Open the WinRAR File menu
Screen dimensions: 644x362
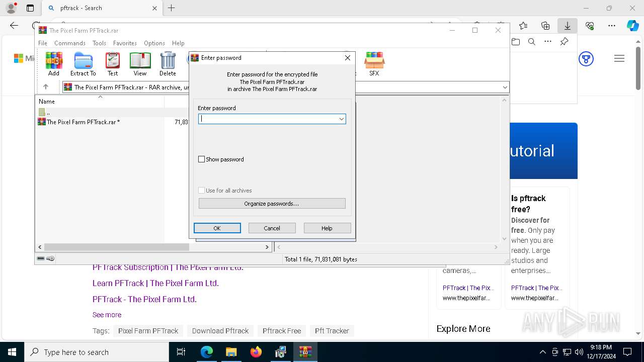pyautogui.click(x=43, y=43)
